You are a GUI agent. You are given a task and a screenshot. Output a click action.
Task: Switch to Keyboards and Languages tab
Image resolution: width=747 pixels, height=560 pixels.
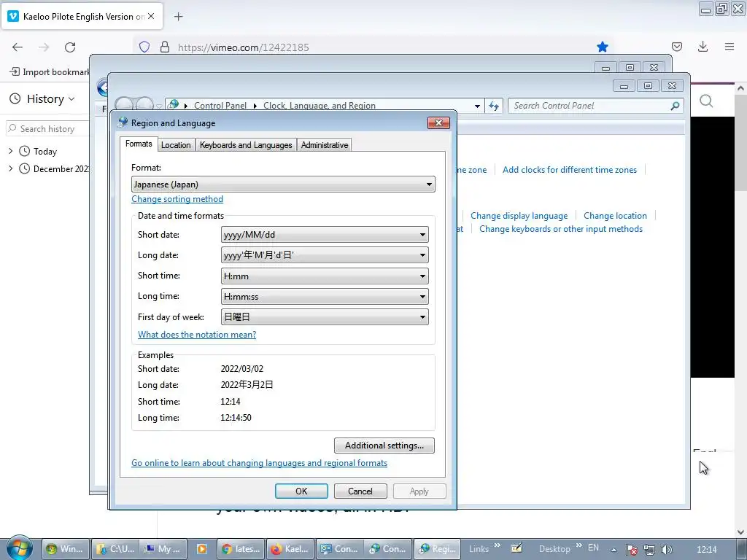pos(246,145)
